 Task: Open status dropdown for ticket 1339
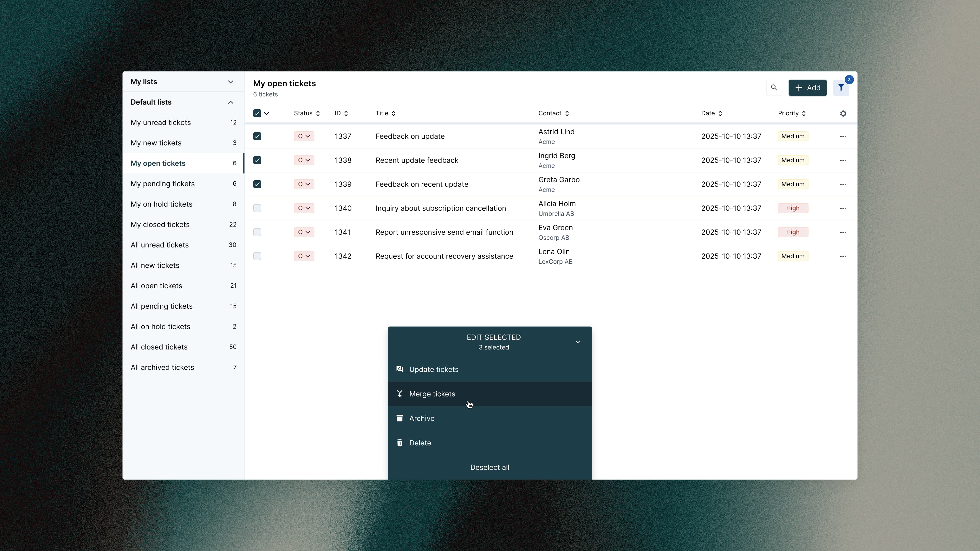point(304,184)
